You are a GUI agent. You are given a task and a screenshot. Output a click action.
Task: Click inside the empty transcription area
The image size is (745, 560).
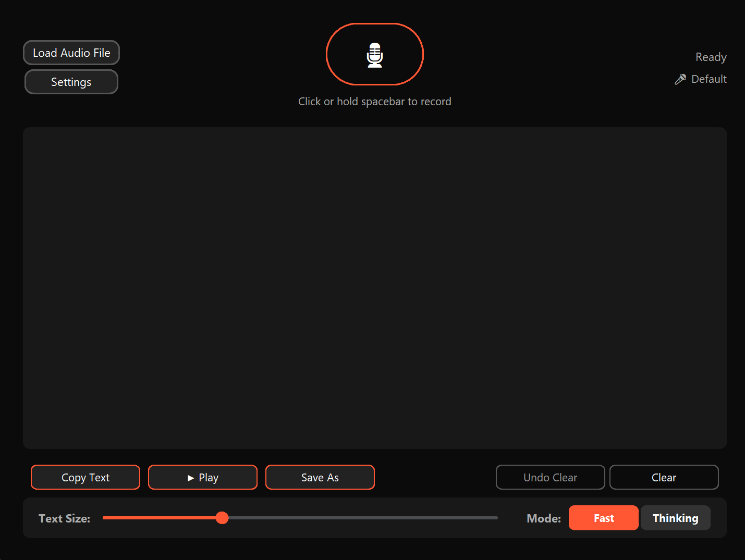(x=374, y=288)
